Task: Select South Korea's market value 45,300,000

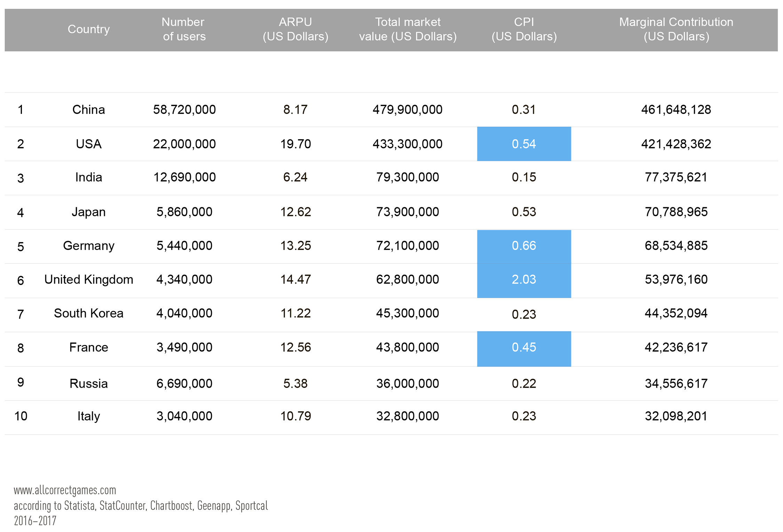Action: tap(408, 313)
